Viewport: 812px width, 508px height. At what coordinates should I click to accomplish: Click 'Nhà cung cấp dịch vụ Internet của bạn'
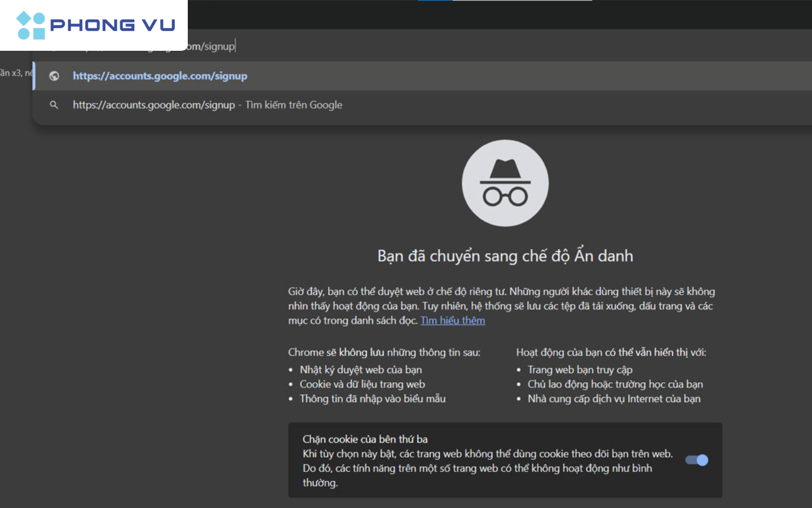(x=614, y=398)
